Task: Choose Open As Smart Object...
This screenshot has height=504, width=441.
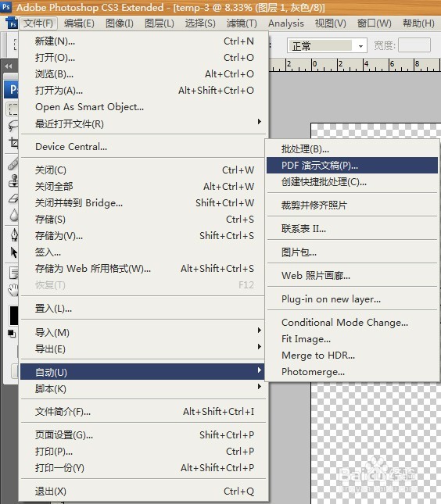Action: click(143, 107)
